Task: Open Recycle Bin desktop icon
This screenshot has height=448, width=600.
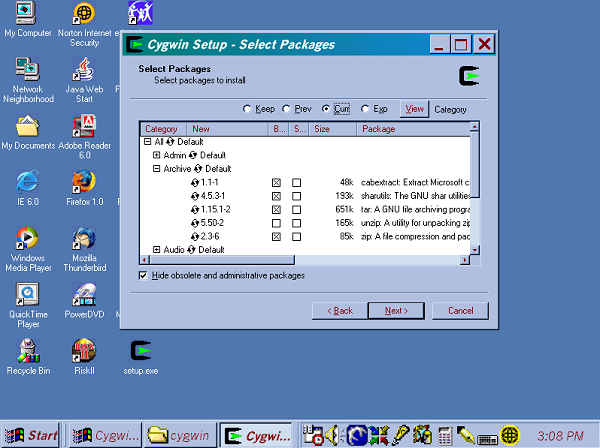Action: (x=28, y=357)
